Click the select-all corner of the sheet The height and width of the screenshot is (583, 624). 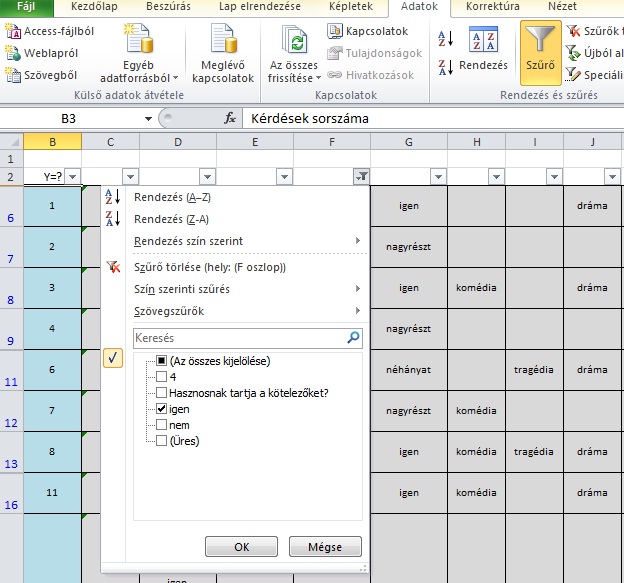click(12, 142)
